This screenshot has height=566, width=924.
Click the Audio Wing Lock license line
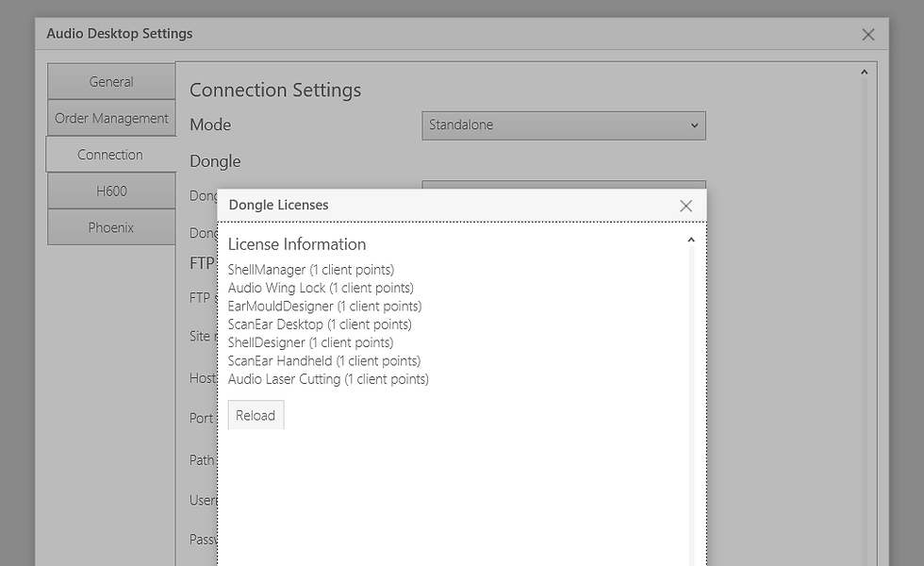click(x=320, y=288)
